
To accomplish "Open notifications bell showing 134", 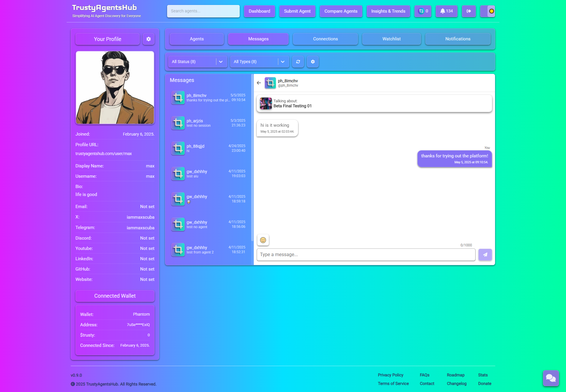I will [446, 11].
